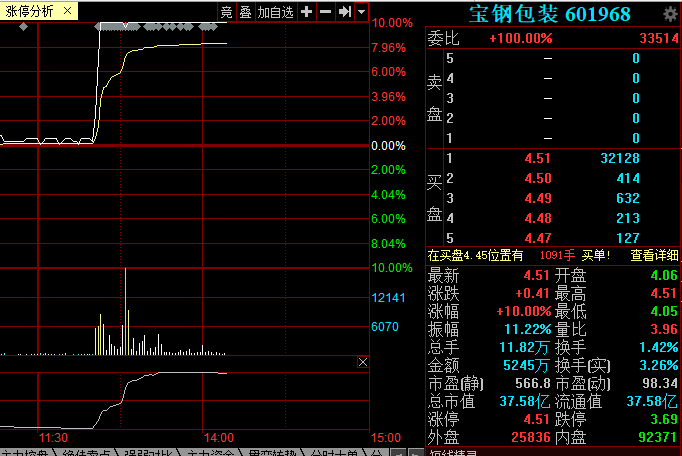Open the settings gear icon
This screenshot has height=456, width=682.
click(669, 14)
